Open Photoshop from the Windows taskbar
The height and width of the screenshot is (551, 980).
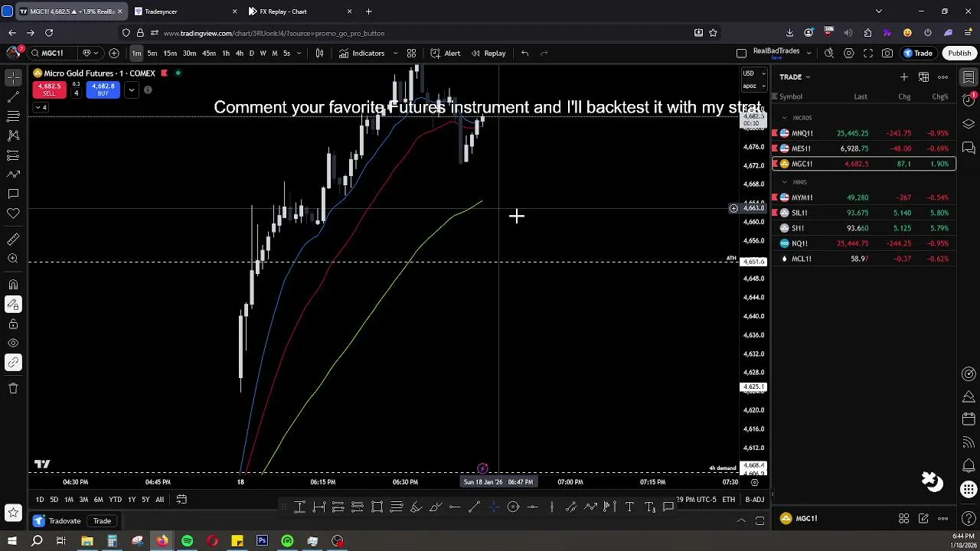[263, 542]
